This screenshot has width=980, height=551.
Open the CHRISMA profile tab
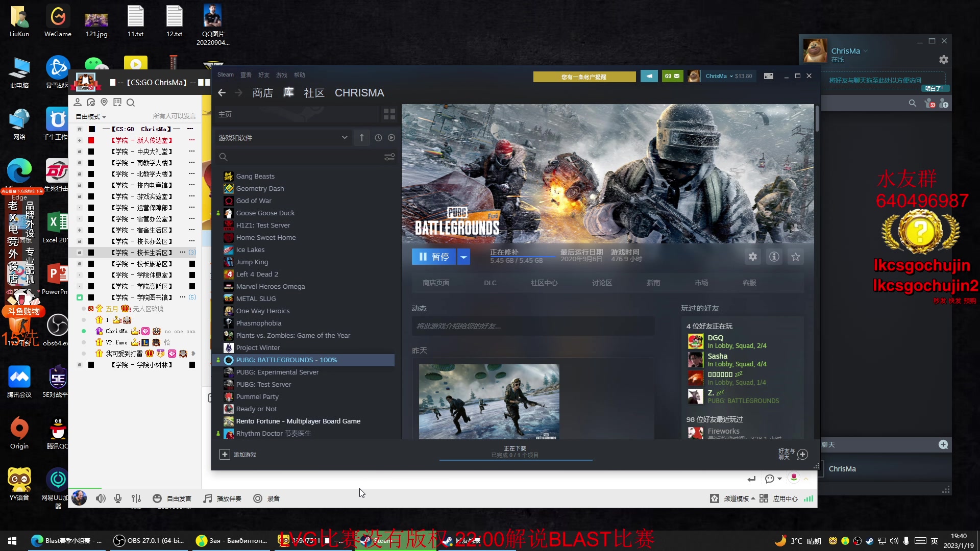point(359,93)
